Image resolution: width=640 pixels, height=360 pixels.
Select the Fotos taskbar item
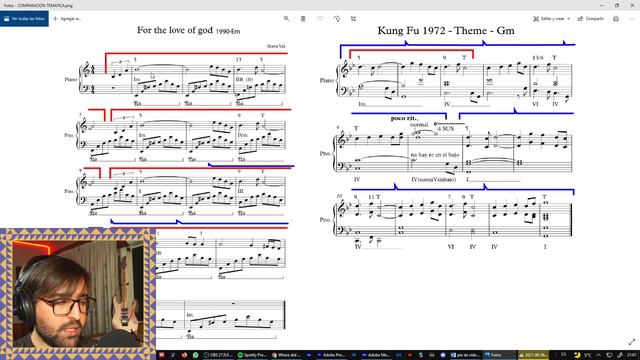499,355
